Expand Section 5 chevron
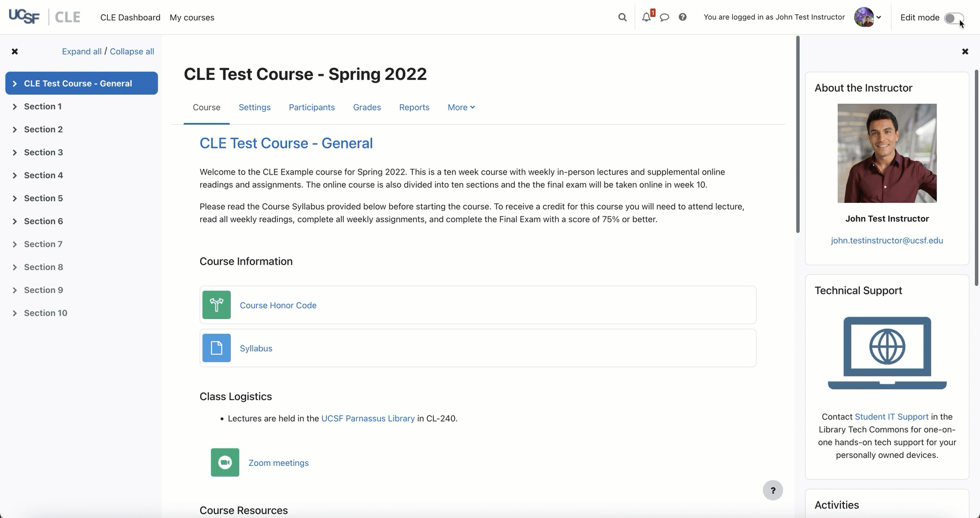The width and height of the screenshot is (980, 518). [x=15, y=198]
